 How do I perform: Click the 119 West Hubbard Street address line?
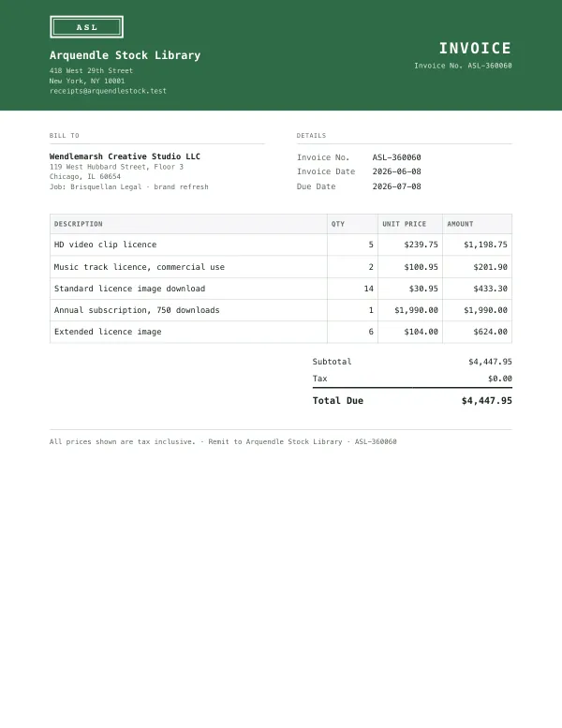click(116, 167)
